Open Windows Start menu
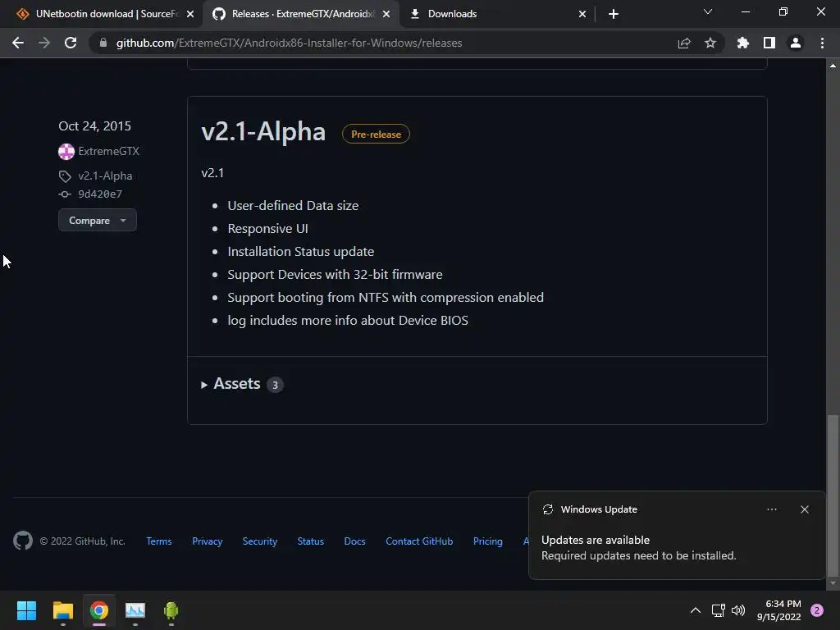840x630 pixels. pyautogui.click(x=26, y=610)
